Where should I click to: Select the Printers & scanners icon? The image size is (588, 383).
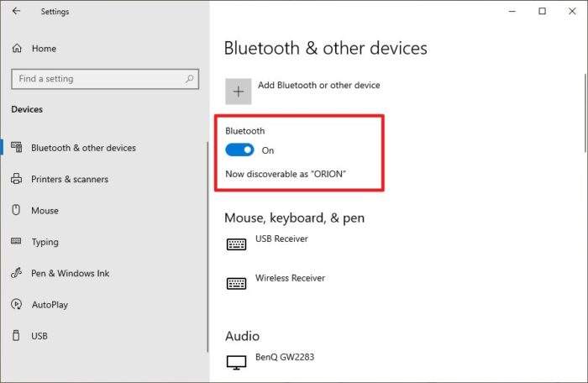click(x=16, y=179)
